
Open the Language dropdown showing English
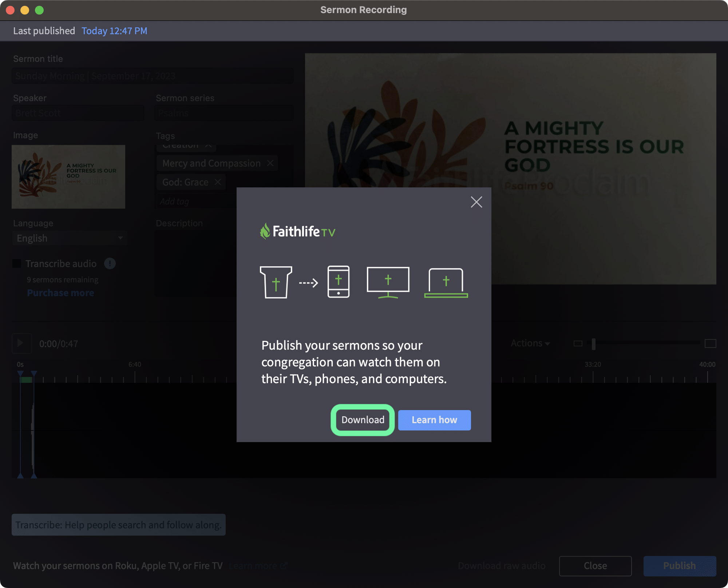pyautogui.click(x=70, y=238)
